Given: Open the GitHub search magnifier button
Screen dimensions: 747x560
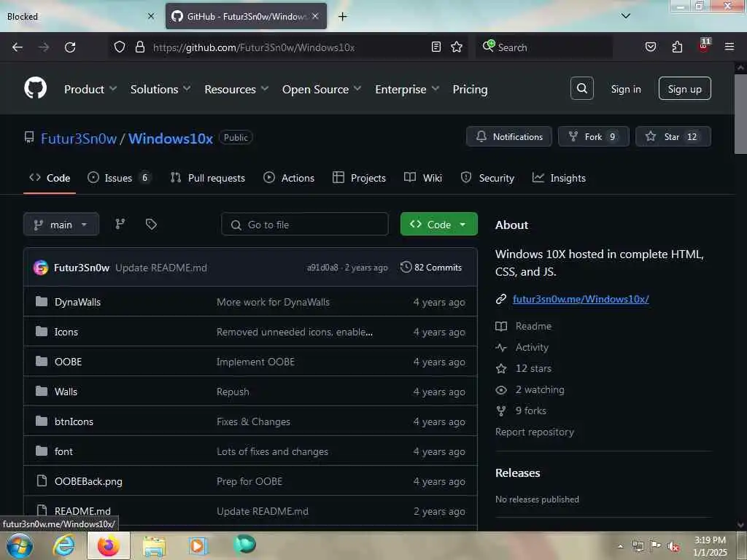Looking at the screenshot, I should click(581, 88).
